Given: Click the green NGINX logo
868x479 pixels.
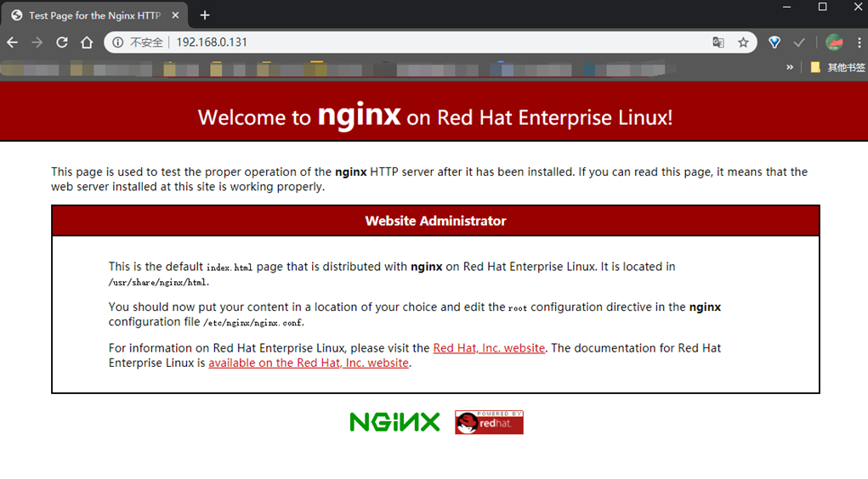Looking at the screenshot, I should click(394, 422).
